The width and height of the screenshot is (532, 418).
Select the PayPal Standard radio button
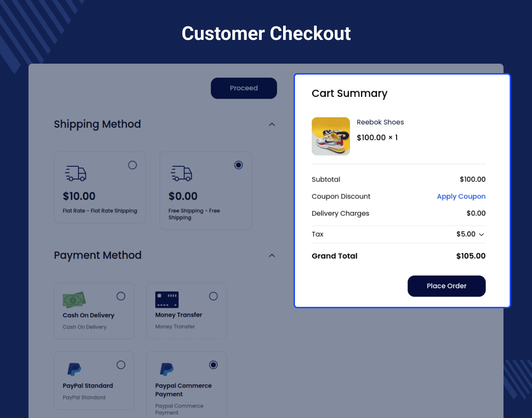coord(121,365)
